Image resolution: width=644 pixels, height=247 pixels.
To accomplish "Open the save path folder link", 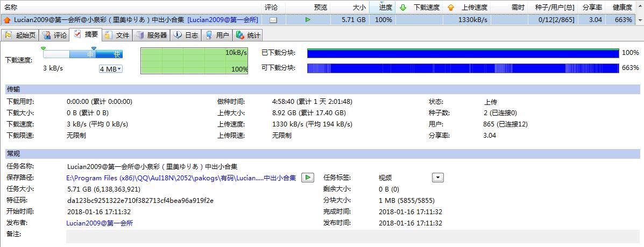I will click(x=181, y=178).
